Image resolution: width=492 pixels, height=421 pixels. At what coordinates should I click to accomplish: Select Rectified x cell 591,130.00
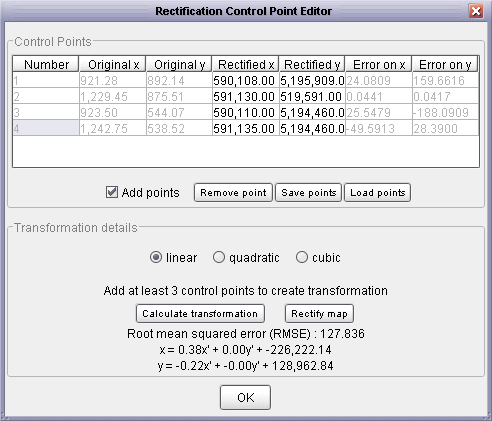(246, 96)
